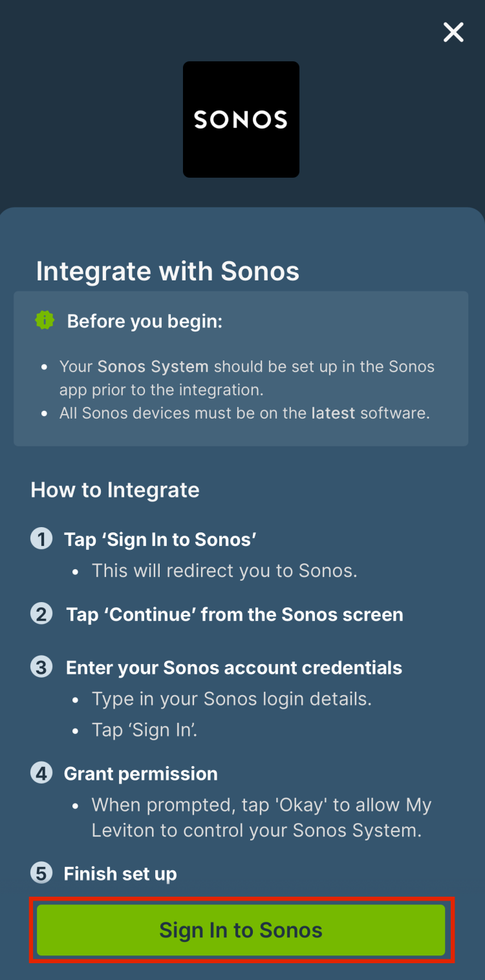
Task: Select the step 5 number circle
Action: click(41, 873)
